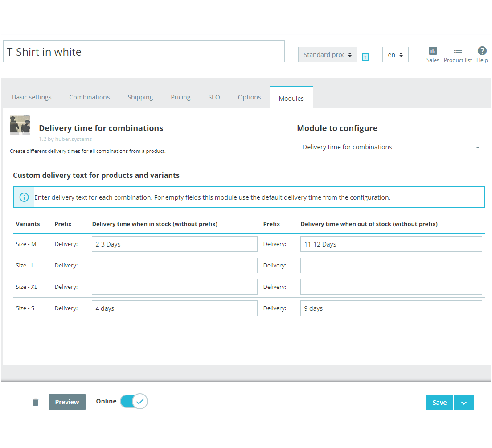Screen dimensions: 492x448
Task: Open the en language selector
Action: pos(395,55)
